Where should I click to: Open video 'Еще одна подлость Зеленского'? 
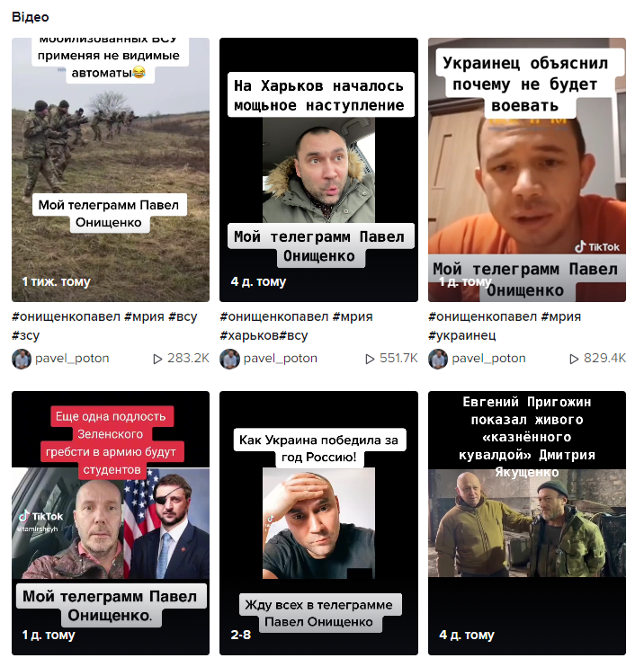tap(111, 523)
